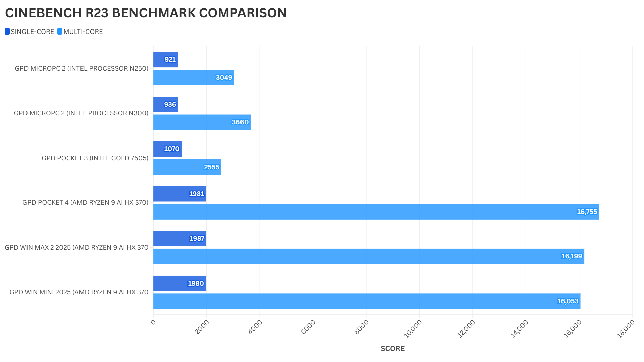Click the 936 single-core bar
This screenshot has width=644, height=362.
pos(165,104)
